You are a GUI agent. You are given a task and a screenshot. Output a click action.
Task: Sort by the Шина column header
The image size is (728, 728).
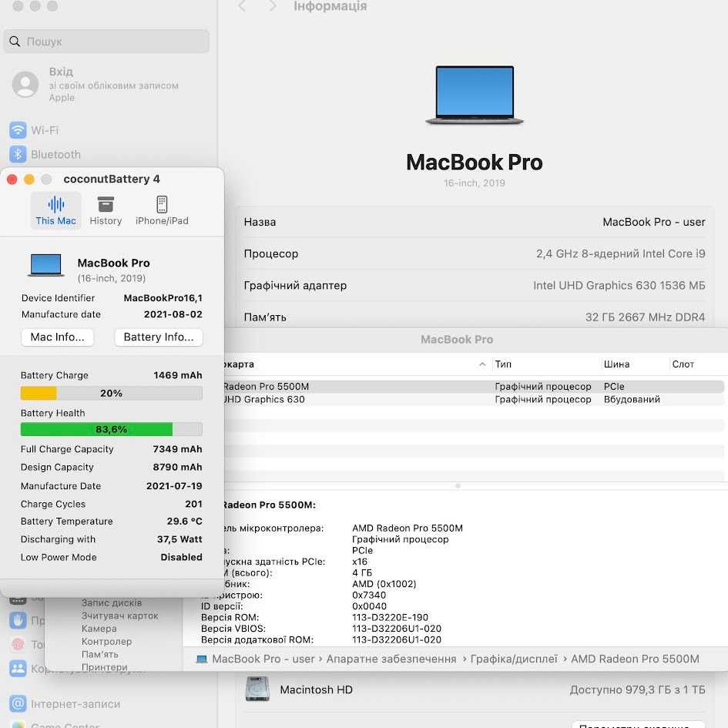(616, 364)
